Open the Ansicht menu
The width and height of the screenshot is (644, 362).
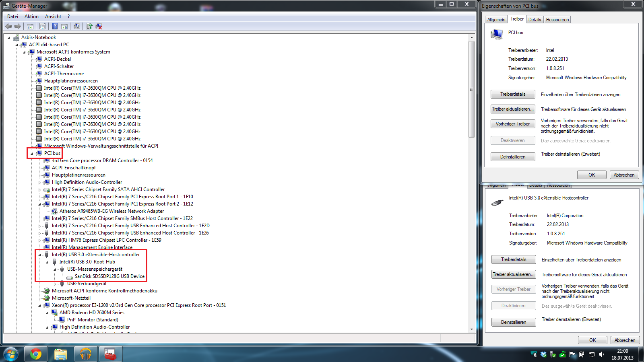53,16
